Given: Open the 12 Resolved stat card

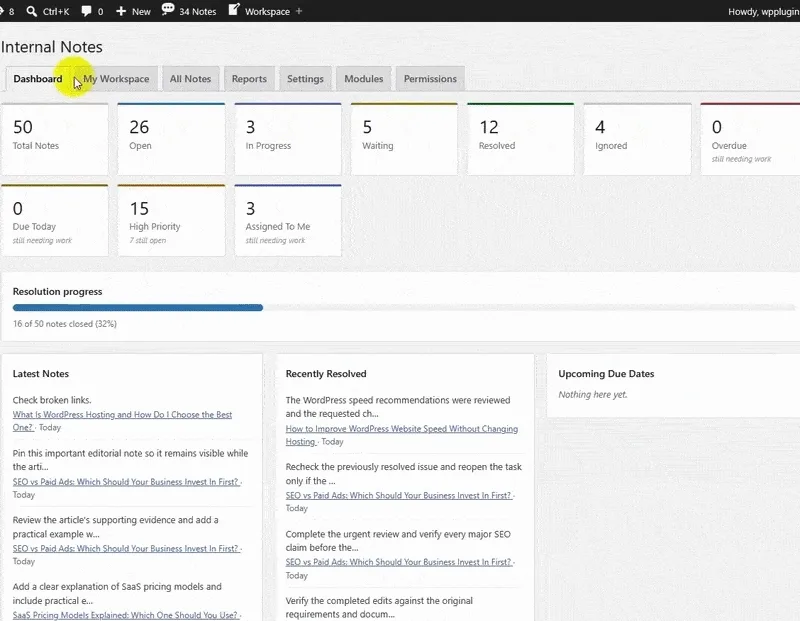Looking at the screenshot, I should coord(520,139).
